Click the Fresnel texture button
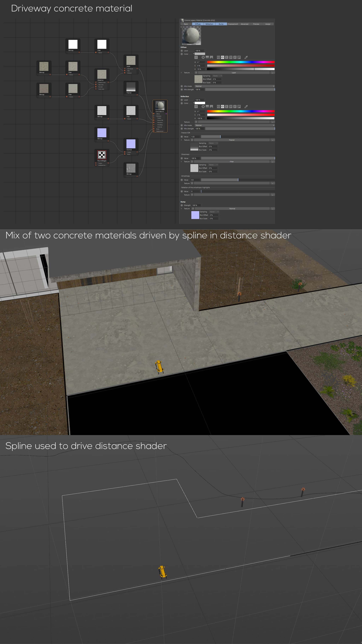 (232, 140)
